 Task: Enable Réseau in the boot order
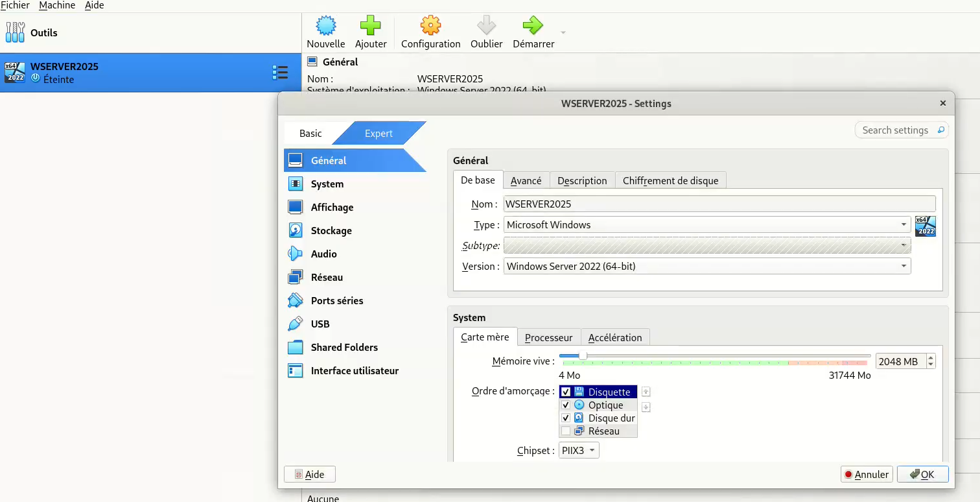pos(566,431)
